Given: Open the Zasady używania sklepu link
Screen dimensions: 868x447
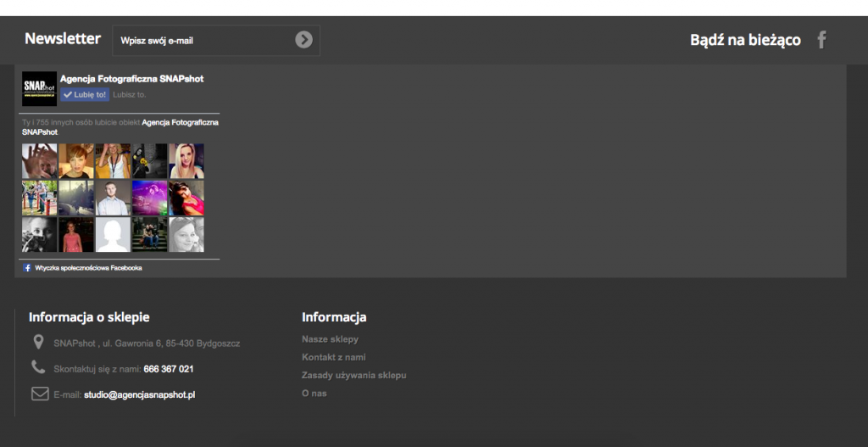Looking at the screenshot, I should pos(353,375).
